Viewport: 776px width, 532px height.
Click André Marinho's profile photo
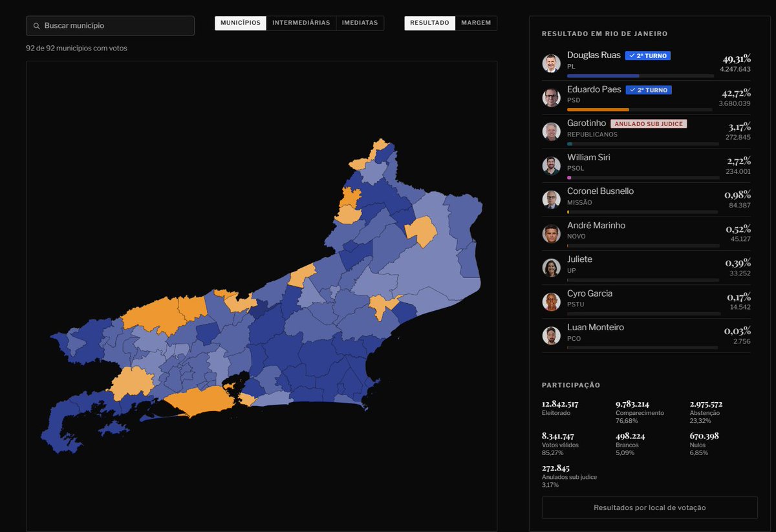552,233
